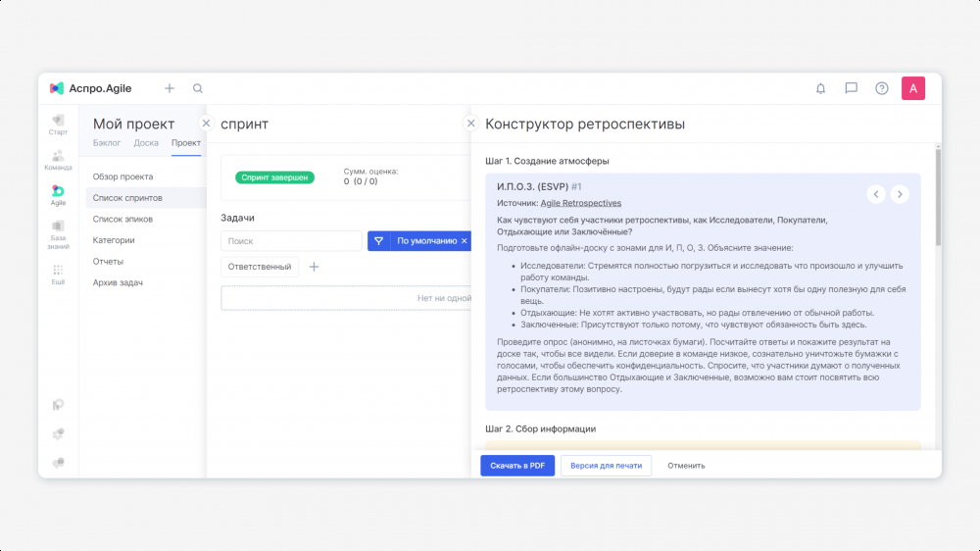Open the chat messages icon
The height and width of the screenshot is (551, 980).
tap(851, 88)
